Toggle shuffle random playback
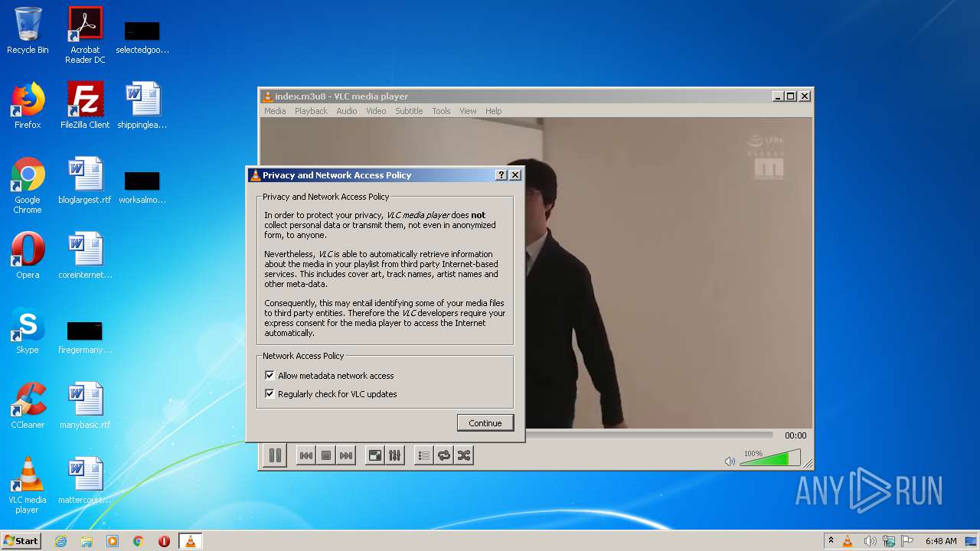 click(464, 455)
